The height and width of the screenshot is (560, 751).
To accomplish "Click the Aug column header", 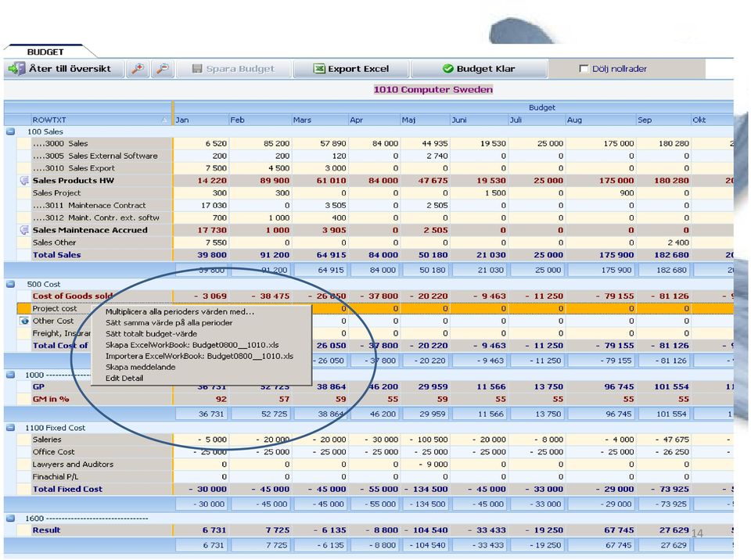I will click(600, 120).
